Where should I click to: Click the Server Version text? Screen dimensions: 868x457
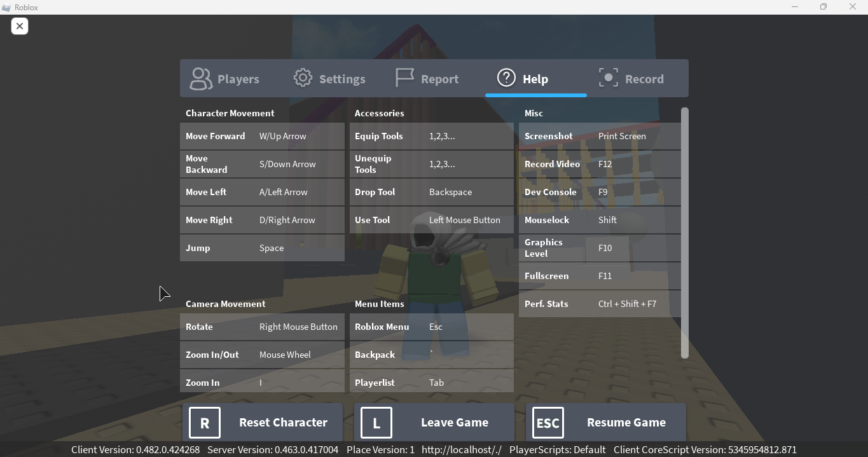(x=273, y=449)
